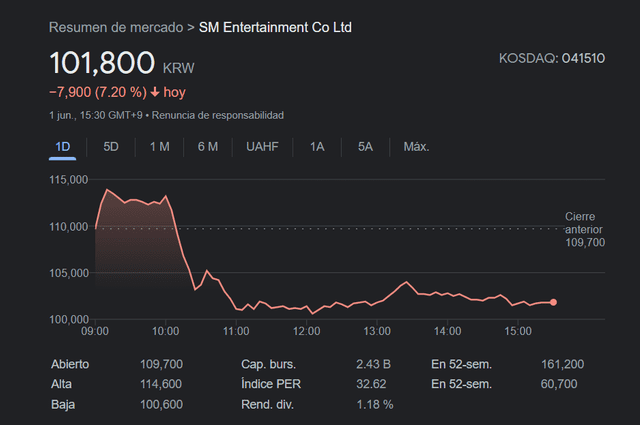Click the 110,000 axis label
The width and height of the screenshot is (640, 425).
tap(69, 227)
